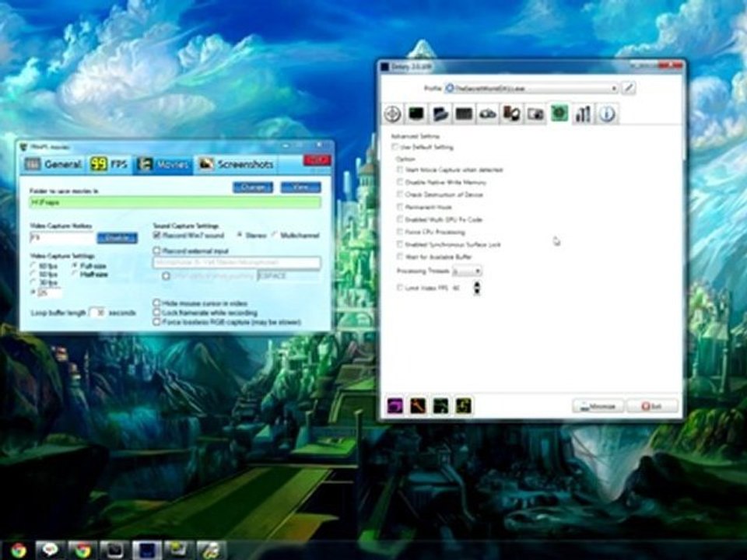
Task: Open the Audio speaker tab in Dxtory
Action: click(x=512, y=114)
